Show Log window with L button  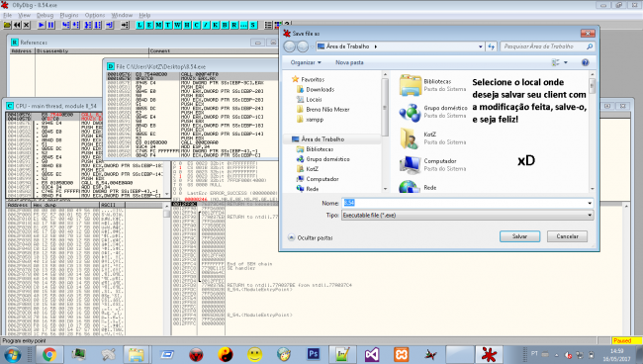[x=139, y=25]
